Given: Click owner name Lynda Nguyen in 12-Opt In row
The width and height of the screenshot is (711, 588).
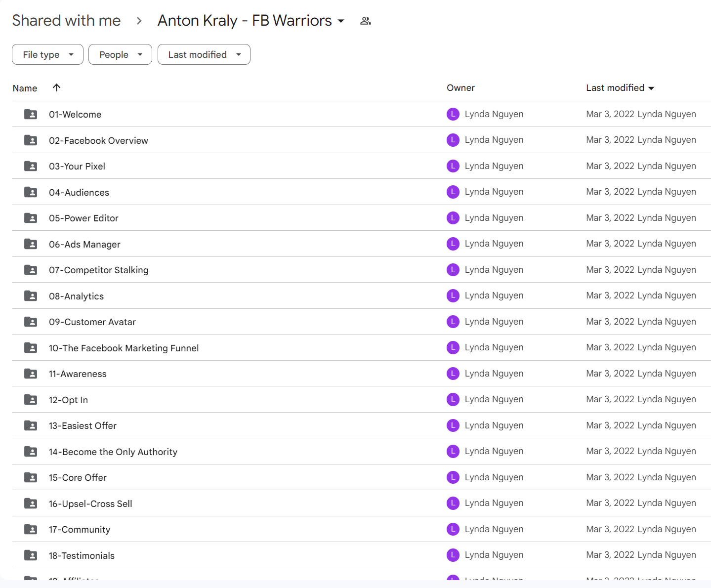Looking at the screenshot, I should tap(494, 399).
